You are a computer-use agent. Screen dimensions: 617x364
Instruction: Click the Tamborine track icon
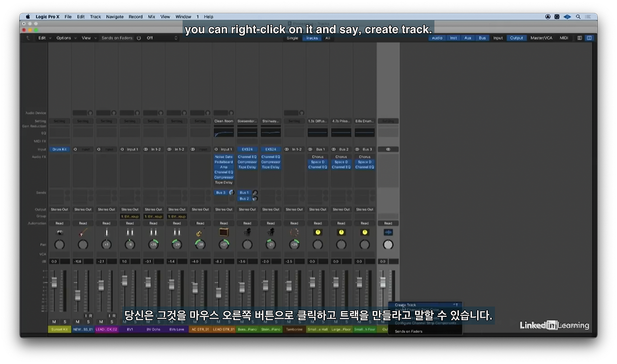[294, 233]
